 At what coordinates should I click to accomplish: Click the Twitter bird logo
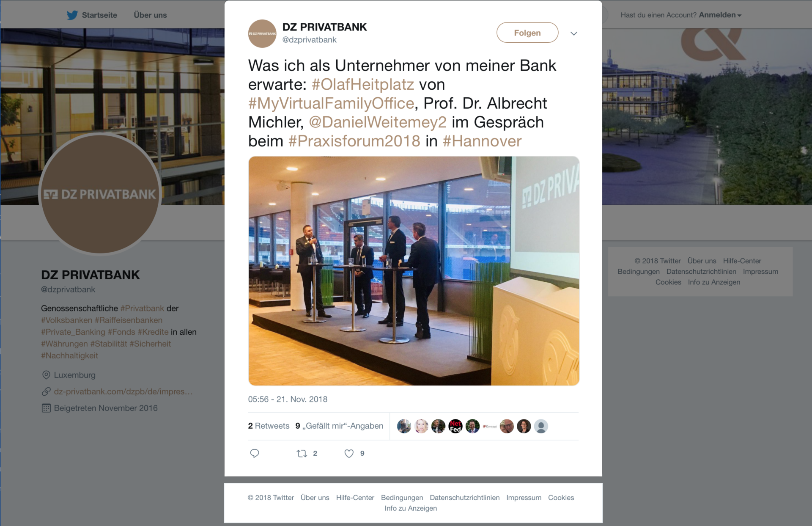click(x=72, y=15)
